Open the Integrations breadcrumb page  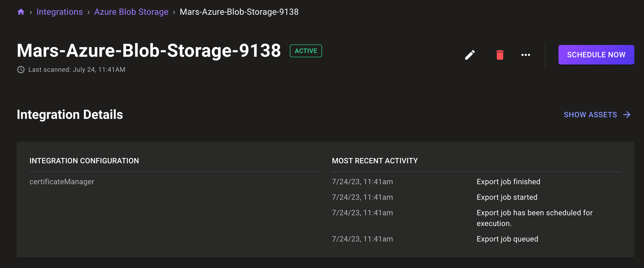tap(60, 12)
